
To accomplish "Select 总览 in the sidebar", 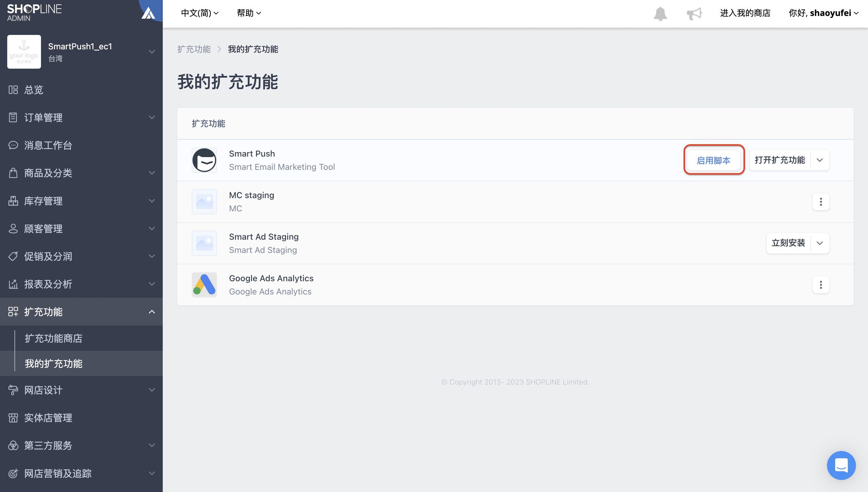I will point(33,89).
